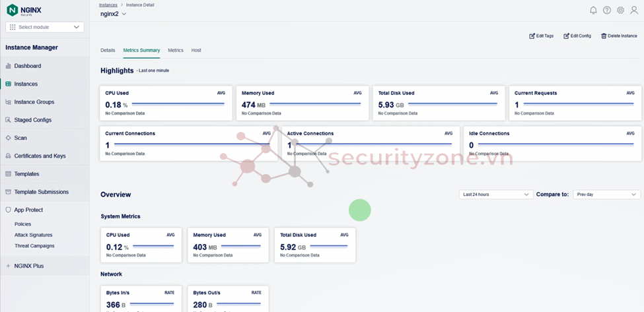
Task: Click the Dashboard icon in sidebar
Action: pyautogui.click(x=9, y=66)
